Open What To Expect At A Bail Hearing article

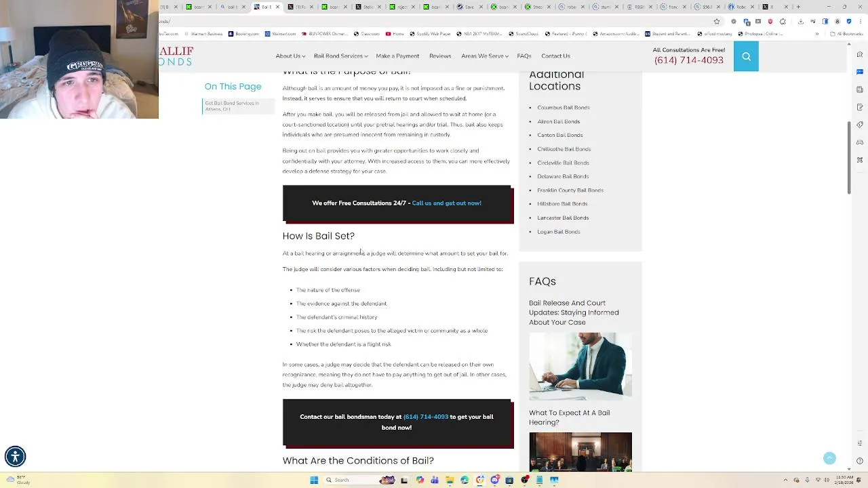[570, 418]
